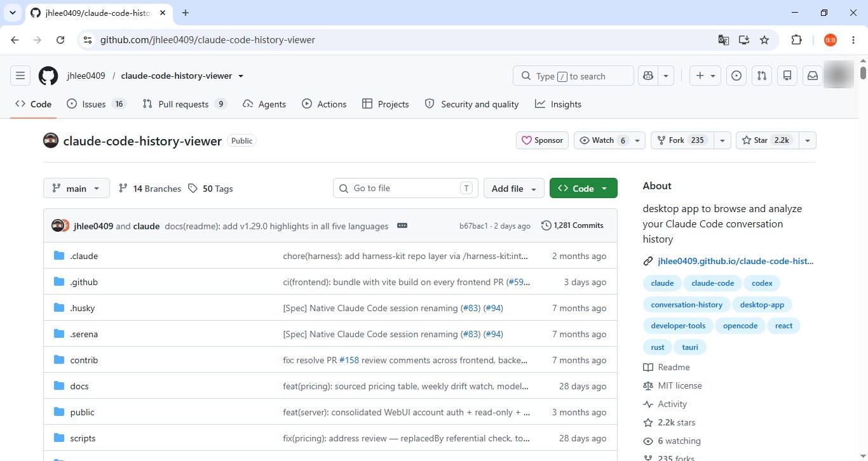Expand the green Code dropdown

tap(583, 189)
